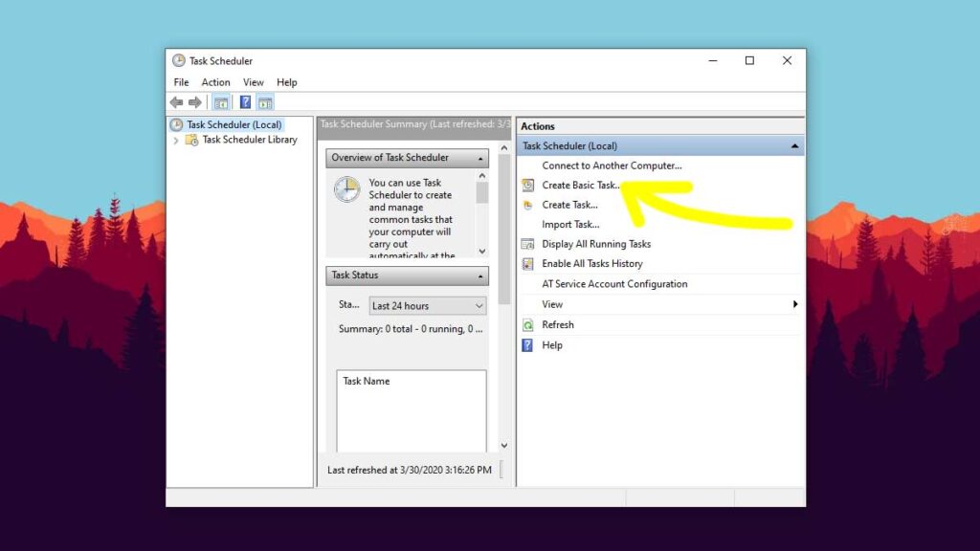Click the blue Help toolbar icon
Screen dimensions: 980x551
246,102
